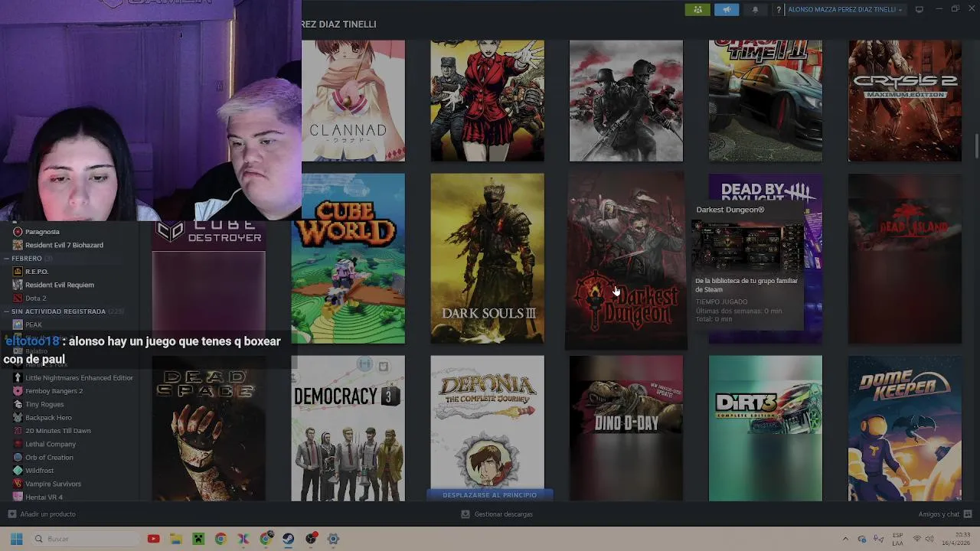Select 20 Minutes Till Dawn in the list
The height and width of the screenshot is (551, 980).
(58, 431)
